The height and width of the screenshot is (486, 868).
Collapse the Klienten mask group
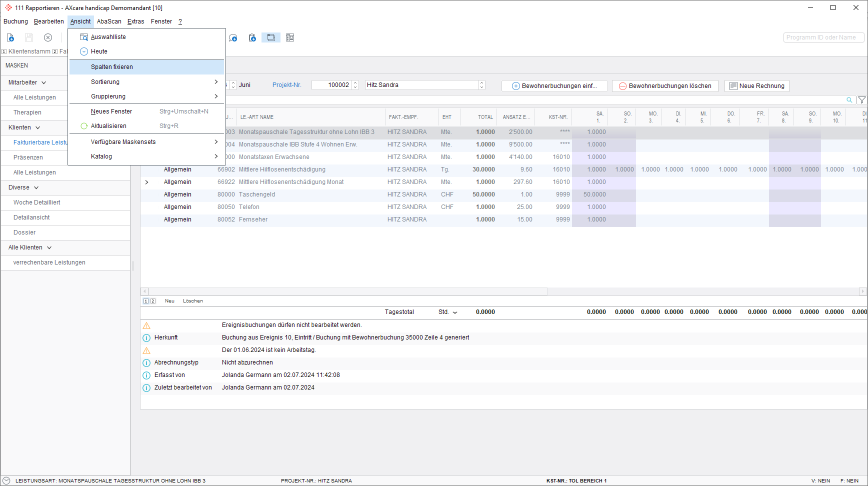click(37, 127)
